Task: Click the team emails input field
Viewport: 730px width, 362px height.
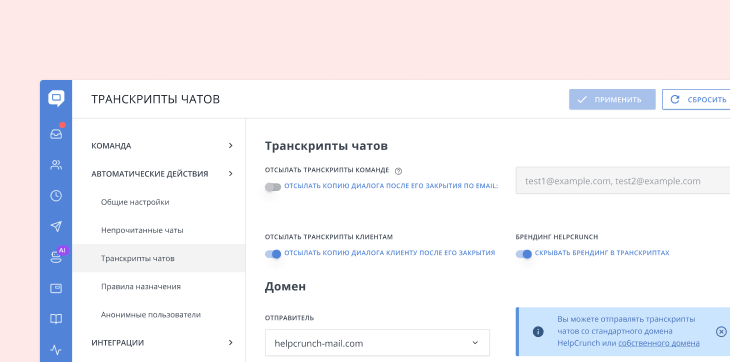Action: tap(623, 181)
